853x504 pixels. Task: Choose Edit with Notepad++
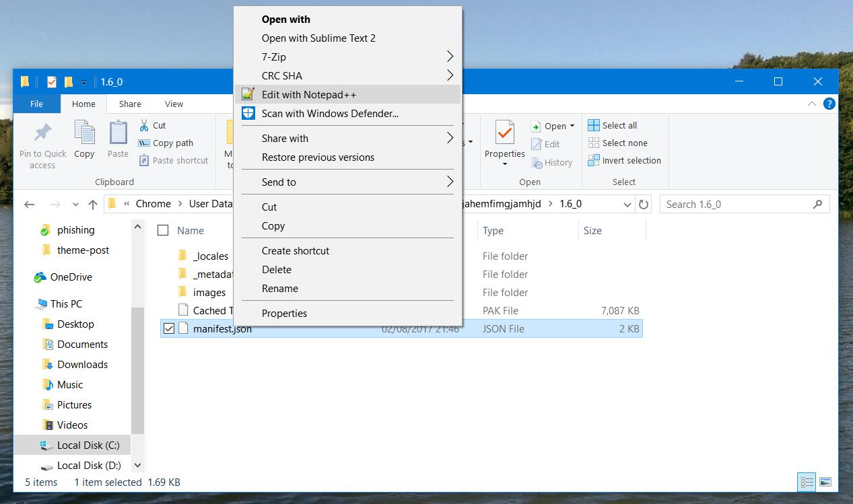pyautogui.click(x=347, y=94)
